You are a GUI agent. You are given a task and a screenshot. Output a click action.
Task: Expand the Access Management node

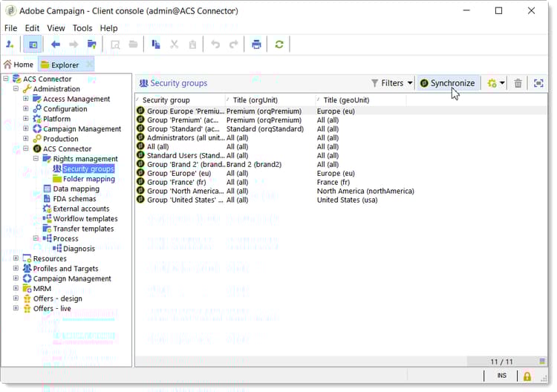[26, 99]
